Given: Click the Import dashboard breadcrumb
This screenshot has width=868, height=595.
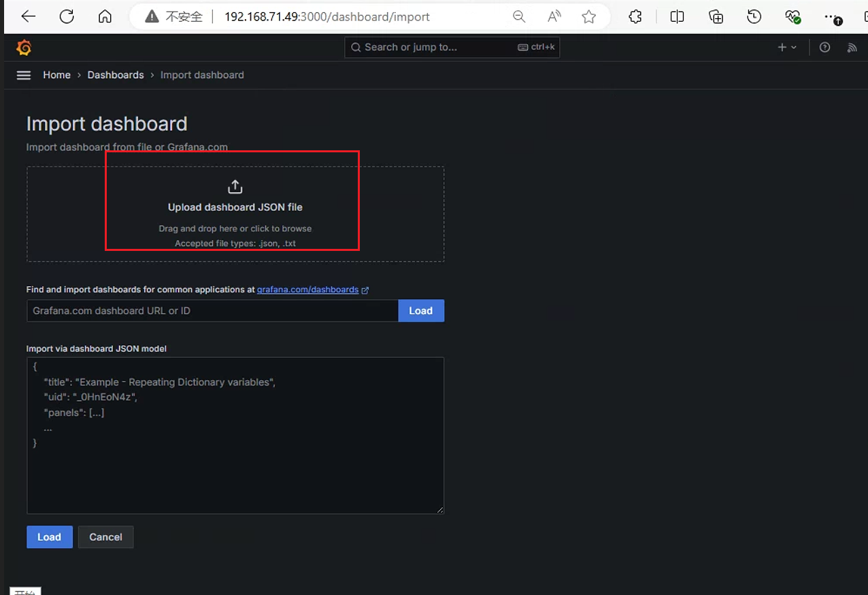Looking at the screenshot, I should 202,75.
